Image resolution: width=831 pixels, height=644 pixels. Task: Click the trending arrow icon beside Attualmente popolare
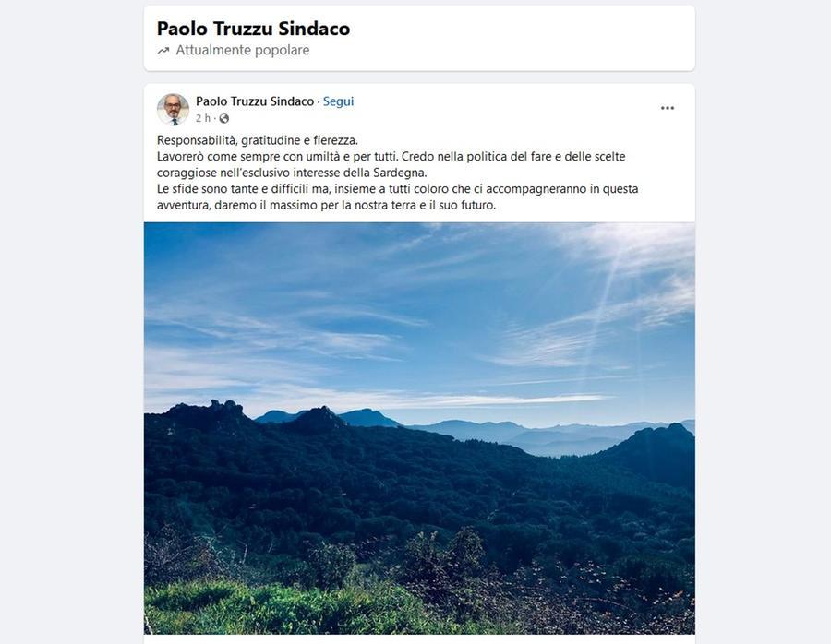tap(163, 51)
